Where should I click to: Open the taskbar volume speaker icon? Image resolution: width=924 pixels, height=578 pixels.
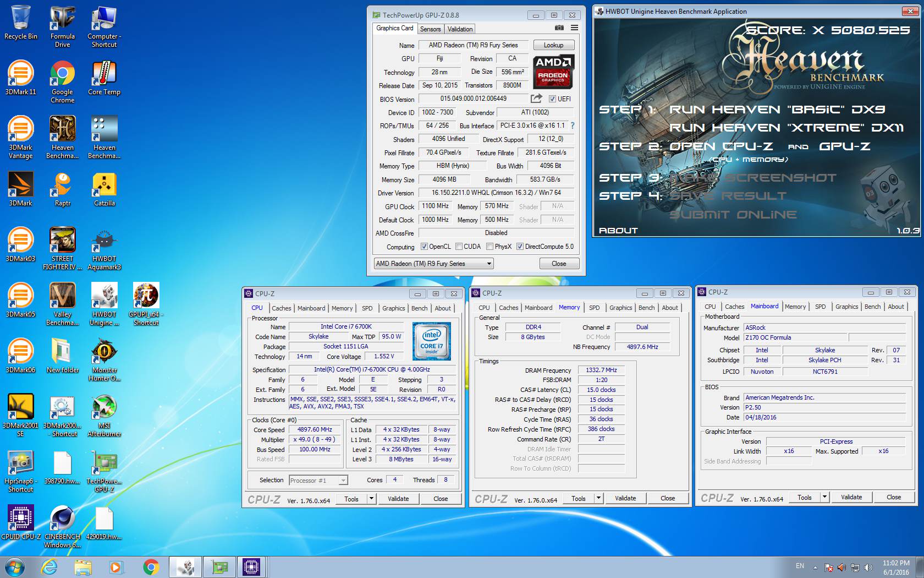coord(868,567)
